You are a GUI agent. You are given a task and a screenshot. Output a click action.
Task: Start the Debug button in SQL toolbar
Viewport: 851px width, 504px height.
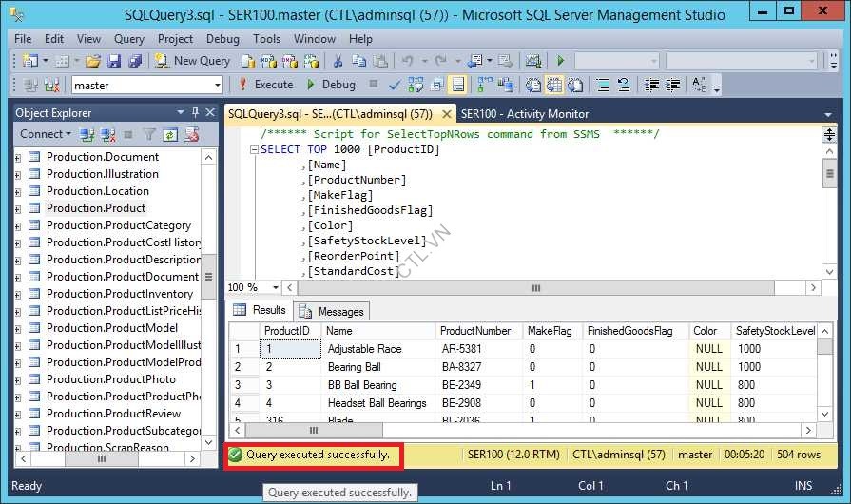(x=330, y=85)
